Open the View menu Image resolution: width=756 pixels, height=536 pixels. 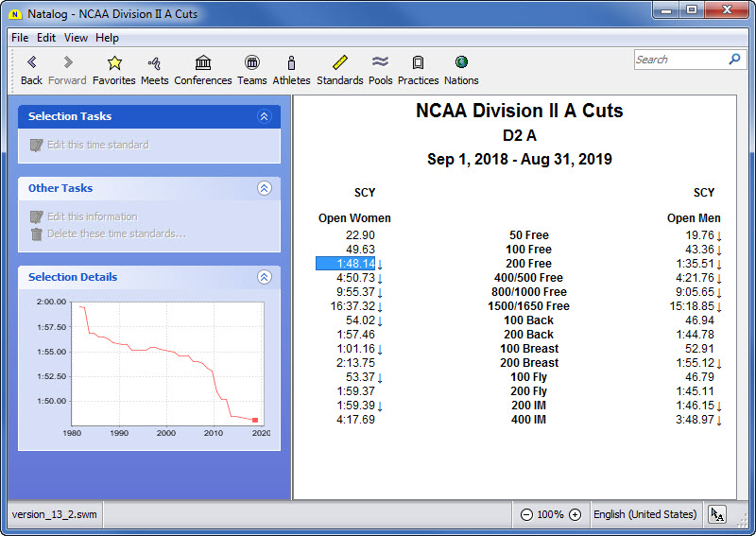point(76,38)
